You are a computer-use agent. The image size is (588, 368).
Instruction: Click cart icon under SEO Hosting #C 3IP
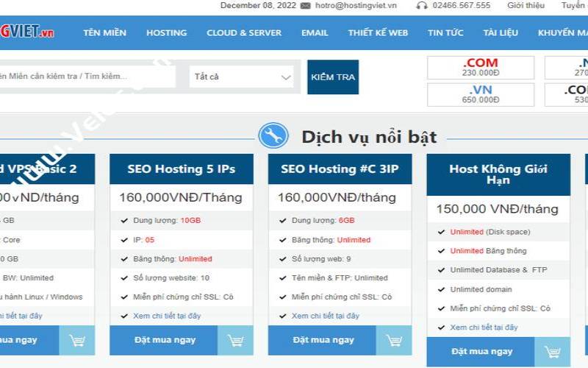click(394, 340)
